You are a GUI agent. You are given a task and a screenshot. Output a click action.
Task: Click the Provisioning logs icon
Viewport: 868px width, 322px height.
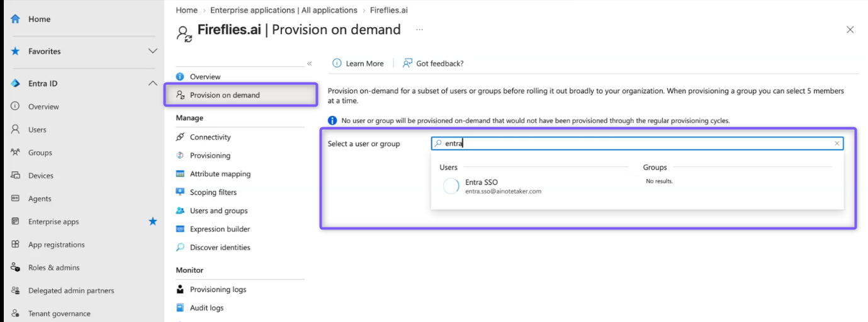[180, 289]
